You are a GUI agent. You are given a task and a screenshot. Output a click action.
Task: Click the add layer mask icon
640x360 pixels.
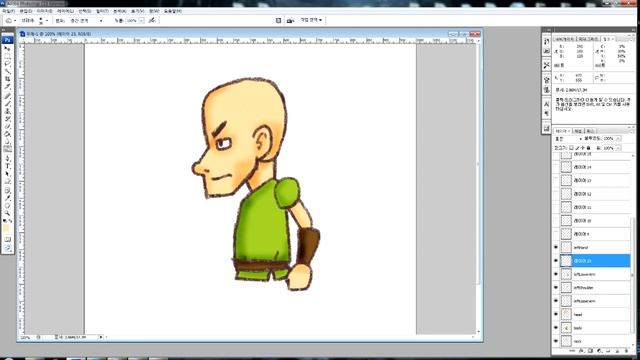[x=590, y=351]
